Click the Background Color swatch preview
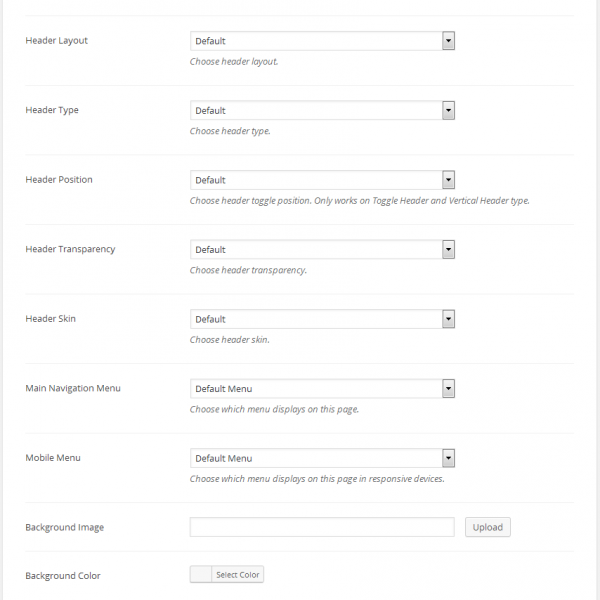Image resolution: width=600 pixels, height=600 pixels. click(x=200, y=575)
